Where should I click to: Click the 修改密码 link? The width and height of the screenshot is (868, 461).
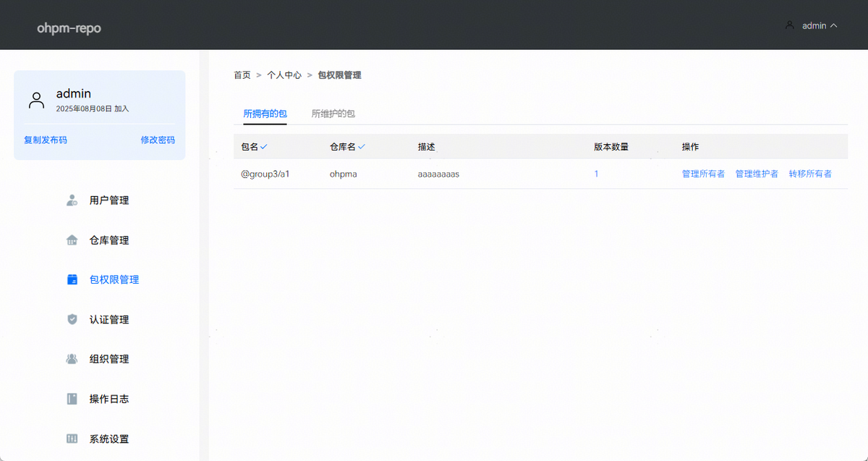(x=158, y=140)
